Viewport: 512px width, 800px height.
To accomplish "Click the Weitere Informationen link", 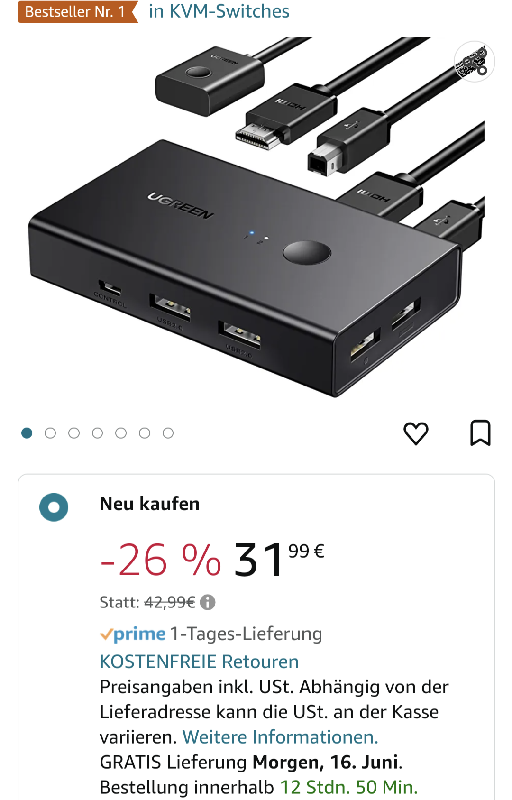I will (280, 737).
